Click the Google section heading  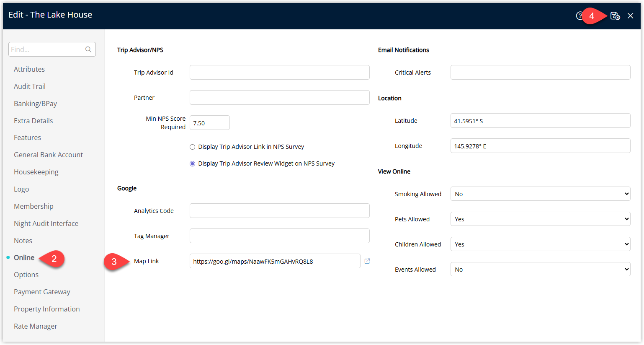coord(127,188)
